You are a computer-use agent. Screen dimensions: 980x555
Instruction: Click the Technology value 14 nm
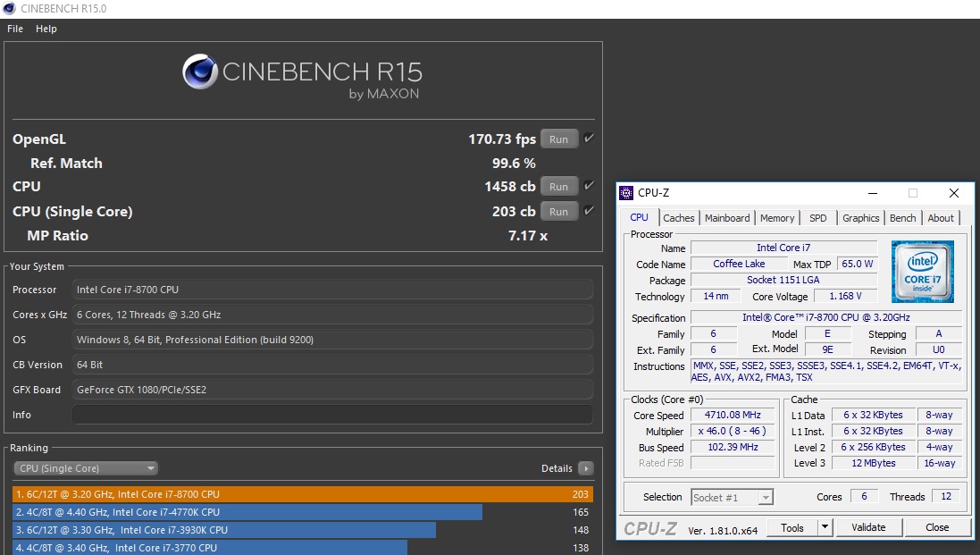click(716, 296)
